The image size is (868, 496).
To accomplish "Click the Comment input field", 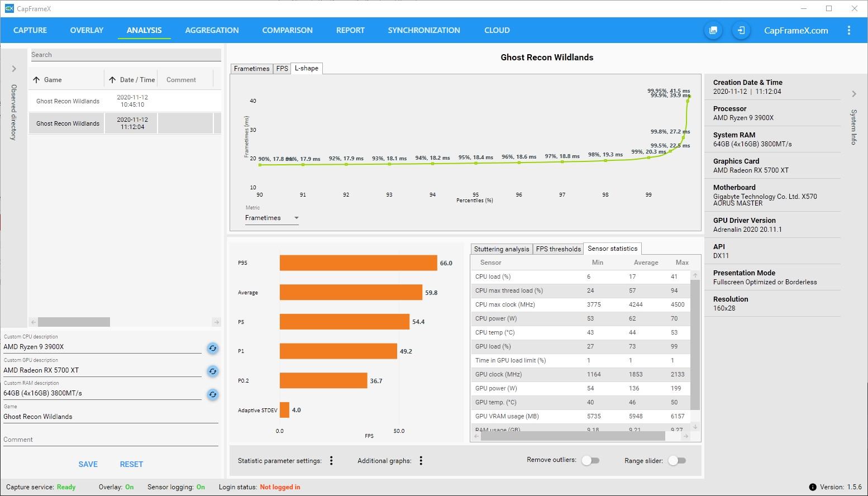I will [x=111, y=440].
